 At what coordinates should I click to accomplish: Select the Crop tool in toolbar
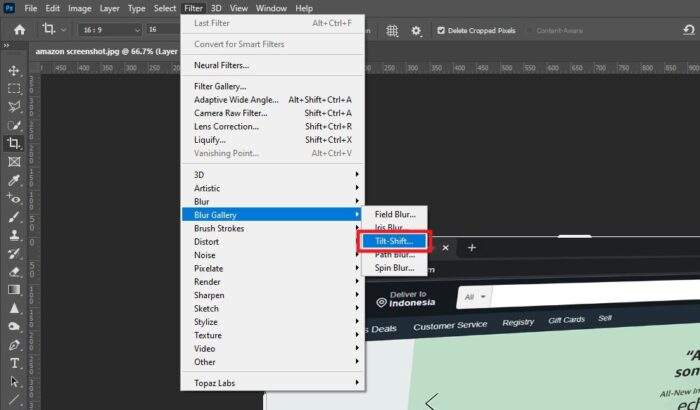(x=14, y=143)
